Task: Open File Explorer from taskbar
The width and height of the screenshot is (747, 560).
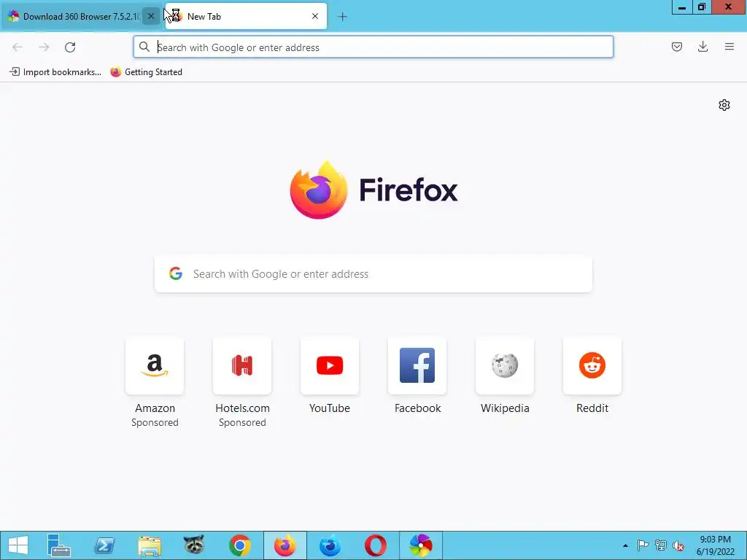Action: 150,545
